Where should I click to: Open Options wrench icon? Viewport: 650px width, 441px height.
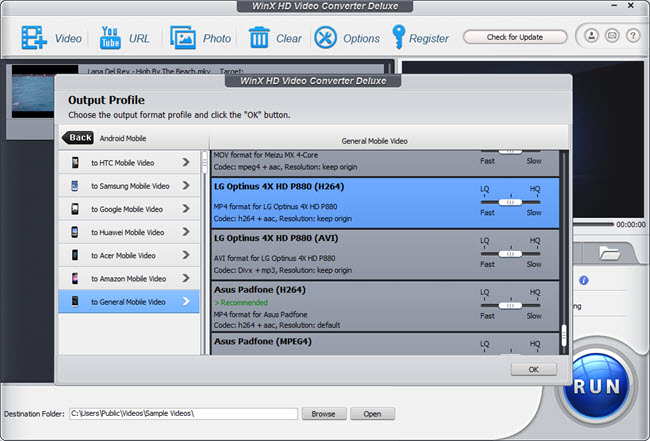(x=325, y=38)
